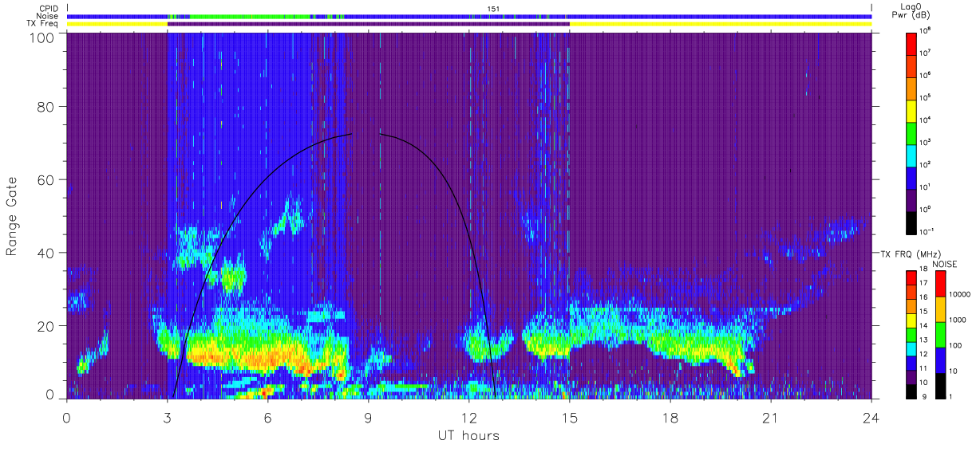This screenshot has height=452, width=980.
Task: Pick the red top segment of the TX FRQ colorbar
Action: [911, 278]
